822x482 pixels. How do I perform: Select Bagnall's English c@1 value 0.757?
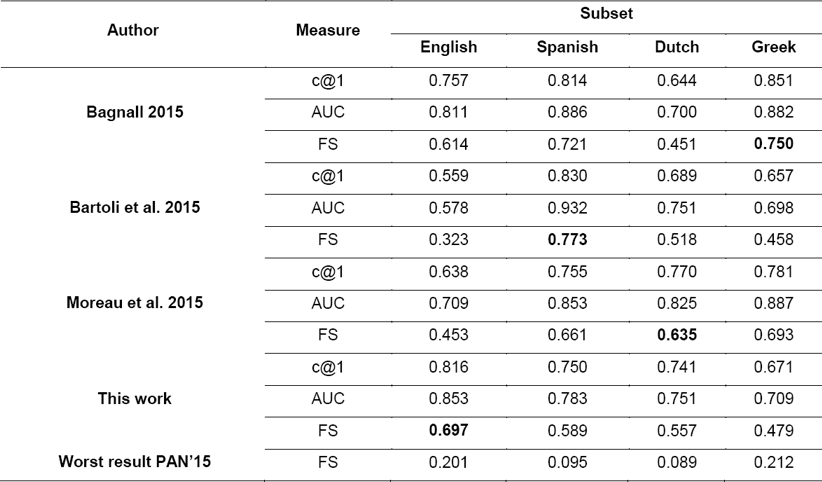pos(449,80)
